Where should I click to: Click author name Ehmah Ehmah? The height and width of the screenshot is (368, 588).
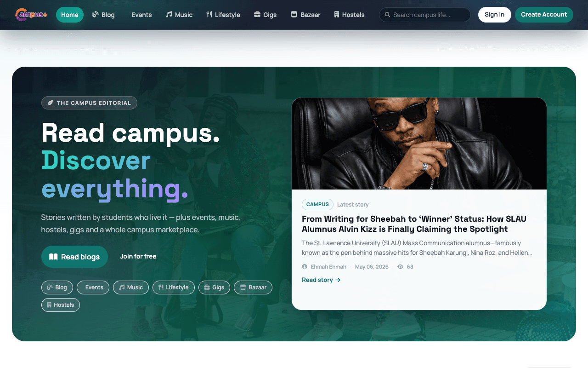tap(328, 267)
